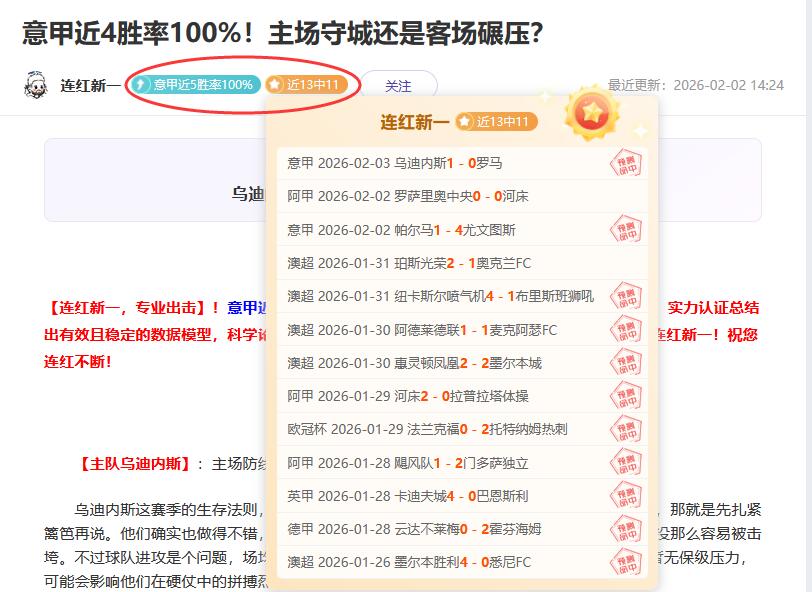The image size is (812, 592).
Task: Click the 预测命中 stamp next to 乌迪内斯 vs 罗马
Action: (x=624, y=166)
